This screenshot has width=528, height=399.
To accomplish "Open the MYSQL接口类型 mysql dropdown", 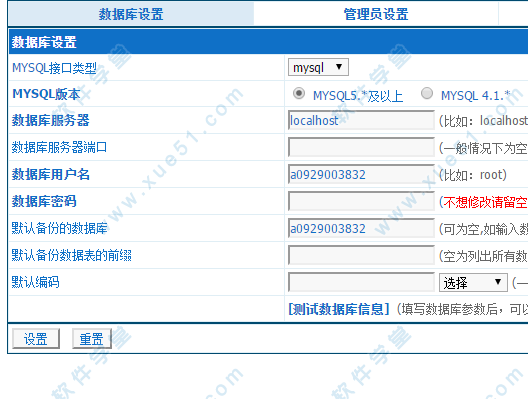I will tap(318, 67).
